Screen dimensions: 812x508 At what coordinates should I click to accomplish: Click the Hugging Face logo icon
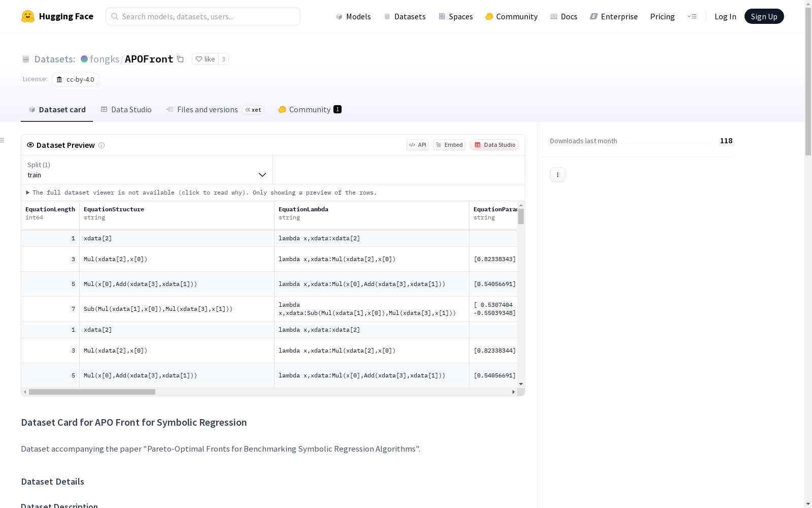pyautogui.click(x=28, y=16)
